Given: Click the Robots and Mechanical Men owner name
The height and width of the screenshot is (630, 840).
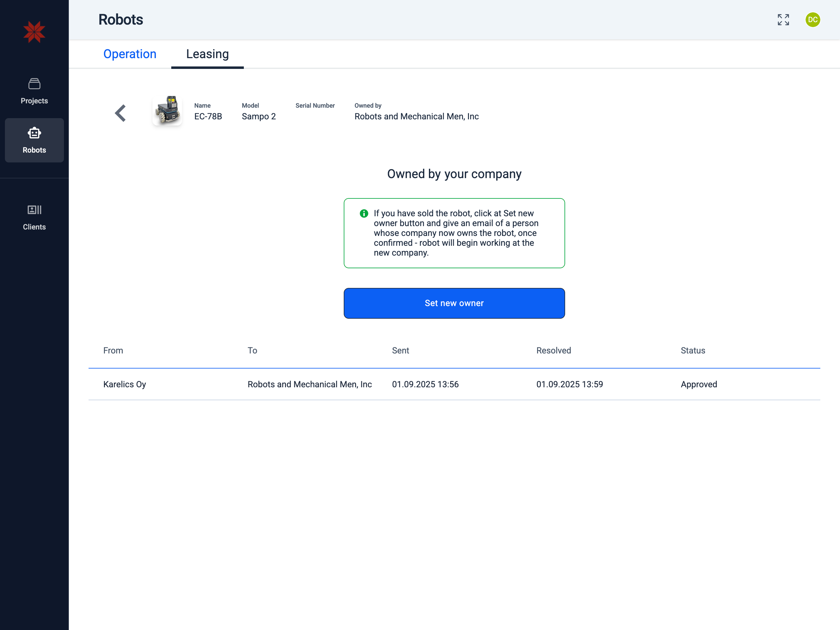Looking at the screenshot, I should point(416,116).
